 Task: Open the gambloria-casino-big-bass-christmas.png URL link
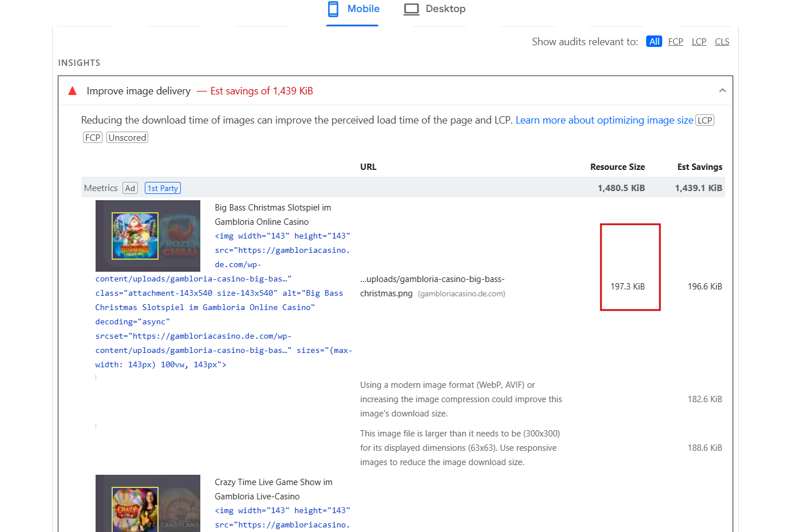[432, 286]
